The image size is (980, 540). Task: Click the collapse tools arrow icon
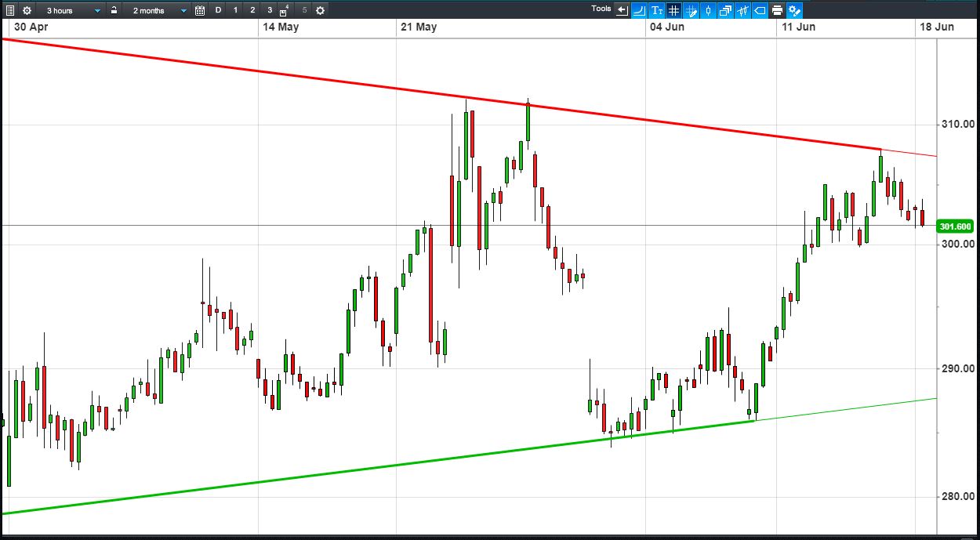(622, 10)
